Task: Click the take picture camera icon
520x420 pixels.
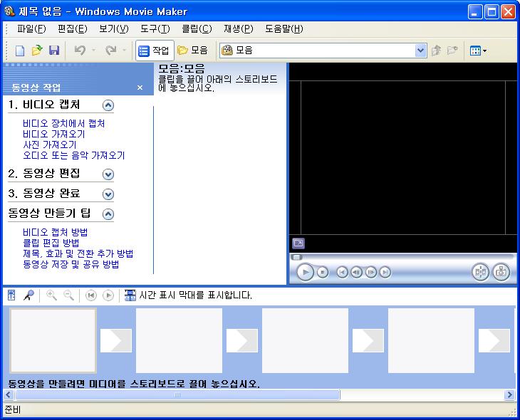Action: coord(501,273)
